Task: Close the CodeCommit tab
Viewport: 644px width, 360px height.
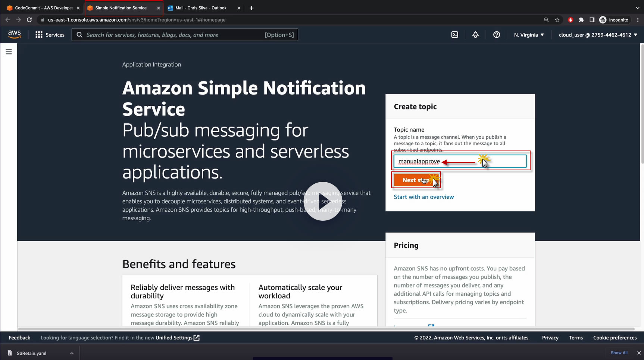Action: click(78, 8)
